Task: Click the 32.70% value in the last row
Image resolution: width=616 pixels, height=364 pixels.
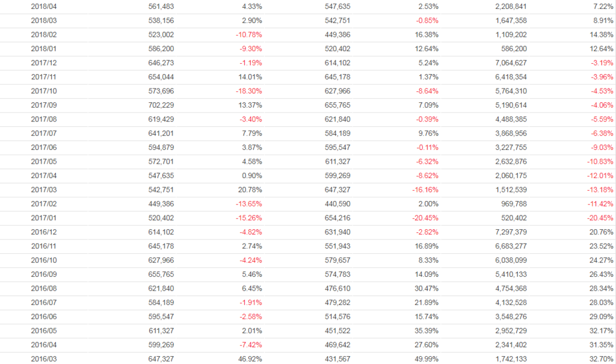Action: click(x=602, y=359)
